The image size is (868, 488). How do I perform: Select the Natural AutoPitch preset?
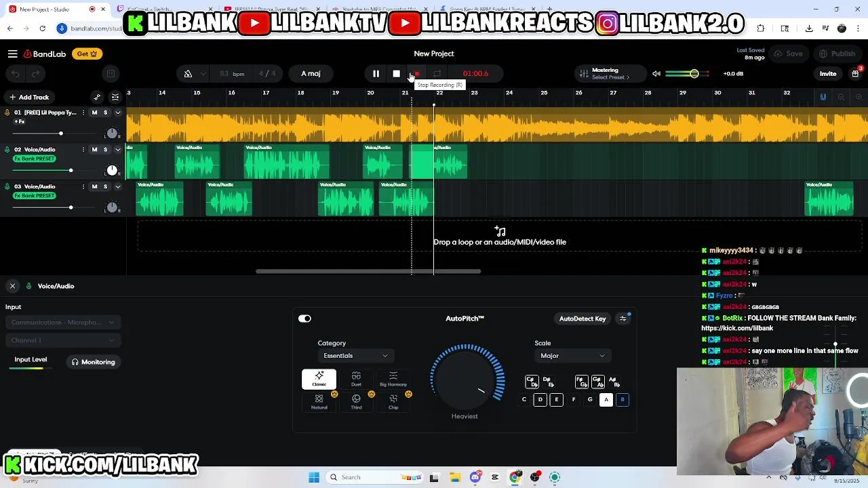tap(319, 402)
